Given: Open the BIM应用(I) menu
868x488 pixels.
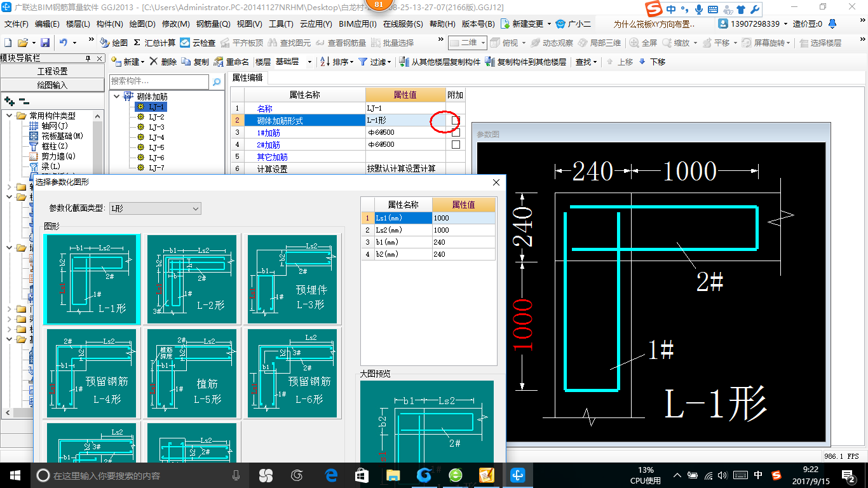Looking at the screenshot, I should coord(357,24).
